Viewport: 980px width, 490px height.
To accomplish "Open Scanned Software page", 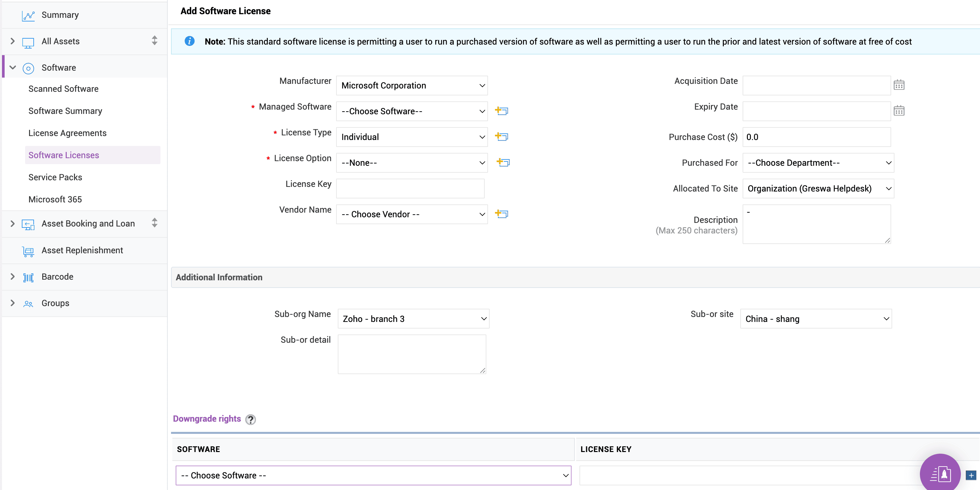I will tap(63, 88).
